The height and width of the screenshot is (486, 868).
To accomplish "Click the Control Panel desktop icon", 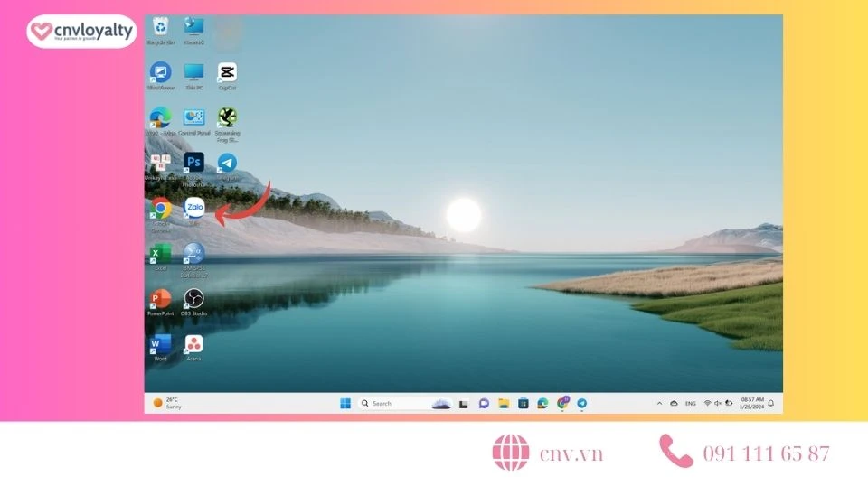I will [193, 118].
